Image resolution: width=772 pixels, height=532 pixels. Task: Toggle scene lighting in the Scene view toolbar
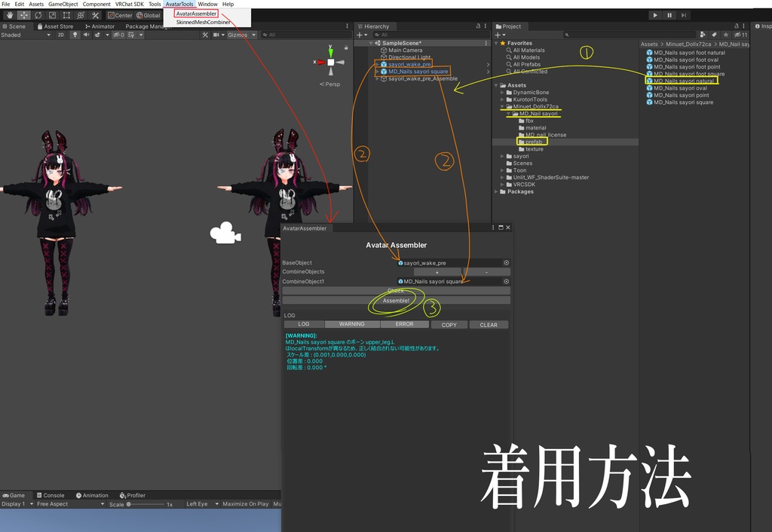click(x=75, y=34)
